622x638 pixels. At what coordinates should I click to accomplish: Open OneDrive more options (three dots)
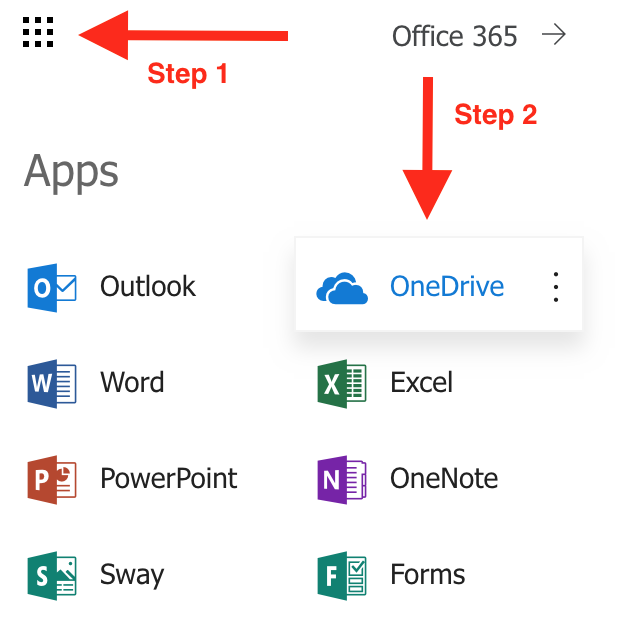556,287
